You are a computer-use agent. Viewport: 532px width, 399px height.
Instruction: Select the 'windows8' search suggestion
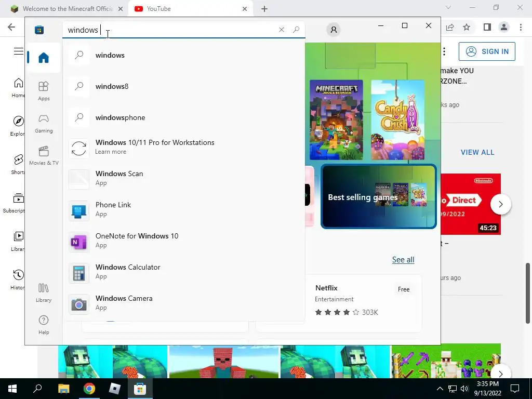(183, 86)
